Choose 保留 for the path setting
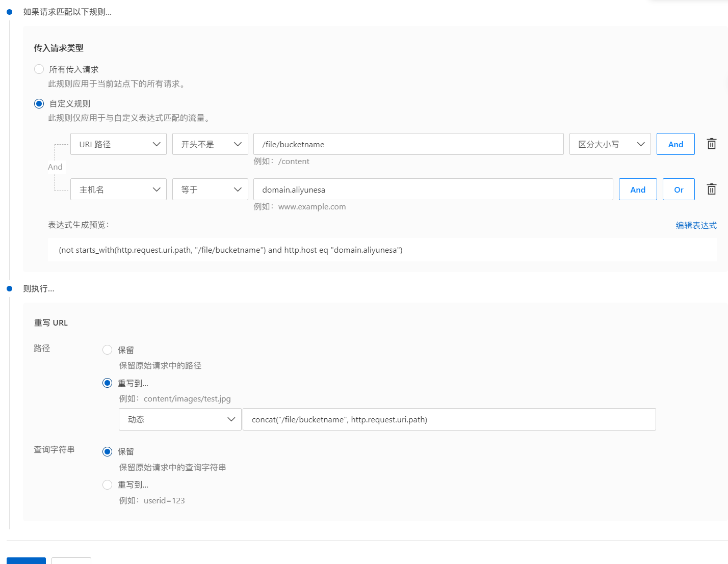The image size is (728, 564). tap(108, 350)
